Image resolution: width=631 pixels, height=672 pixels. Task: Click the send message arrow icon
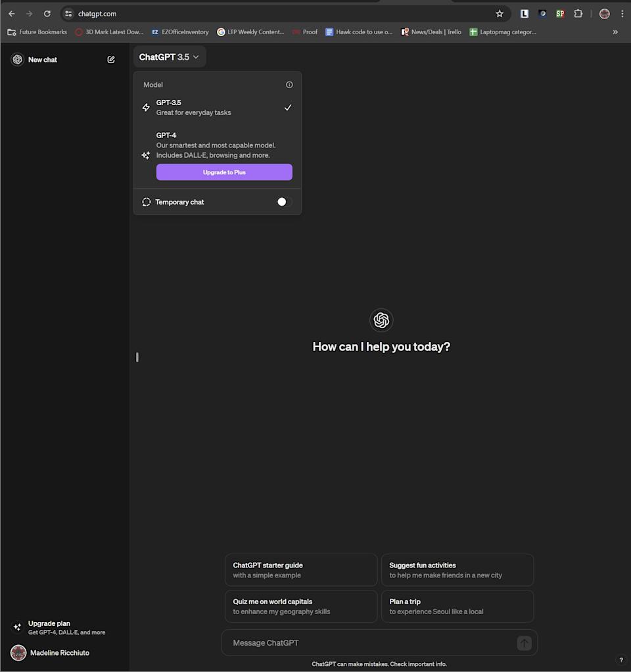524,642
